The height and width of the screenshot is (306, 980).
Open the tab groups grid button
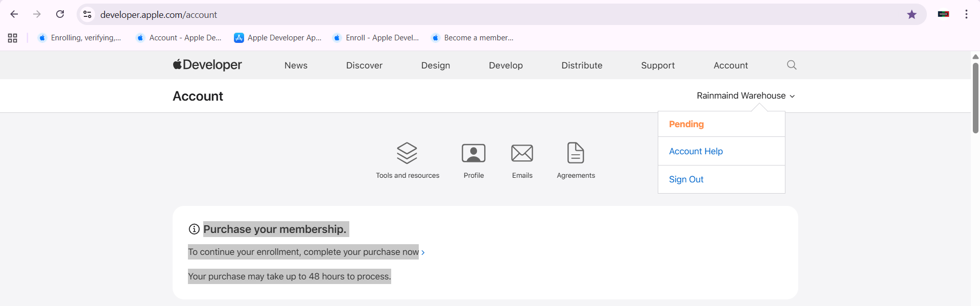[x=13, y=38]
